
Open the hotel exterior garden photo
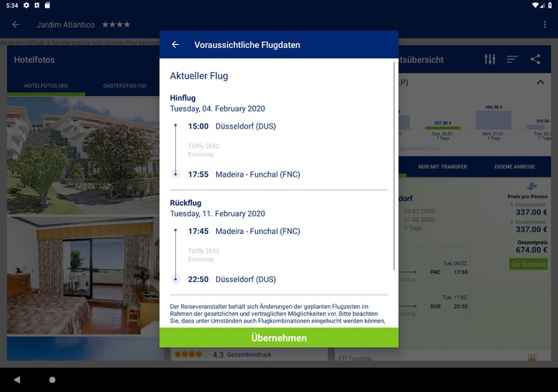83,156
